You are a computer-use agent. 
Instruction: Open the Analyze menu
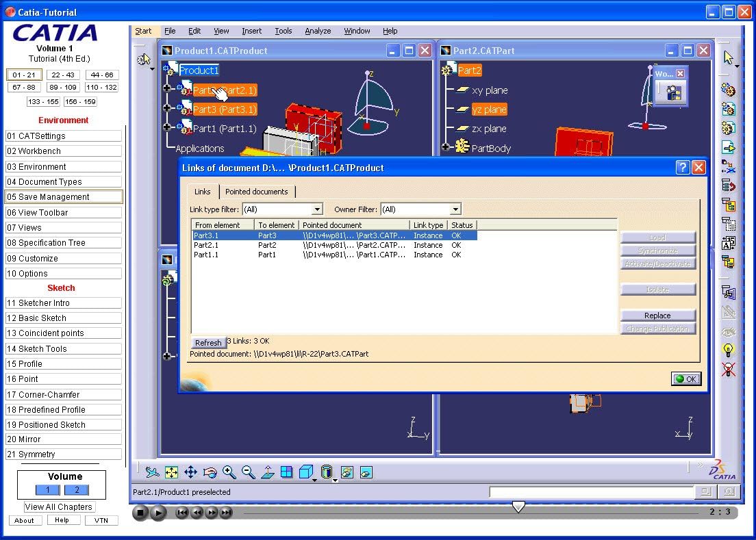coord(318,31)
